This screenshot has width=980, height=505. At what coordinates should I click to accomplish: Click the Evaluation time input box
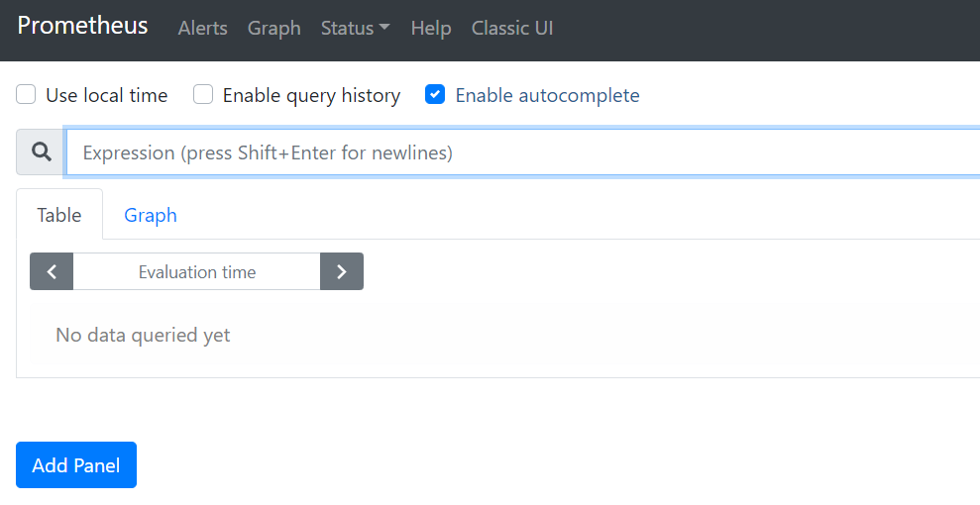197,271
